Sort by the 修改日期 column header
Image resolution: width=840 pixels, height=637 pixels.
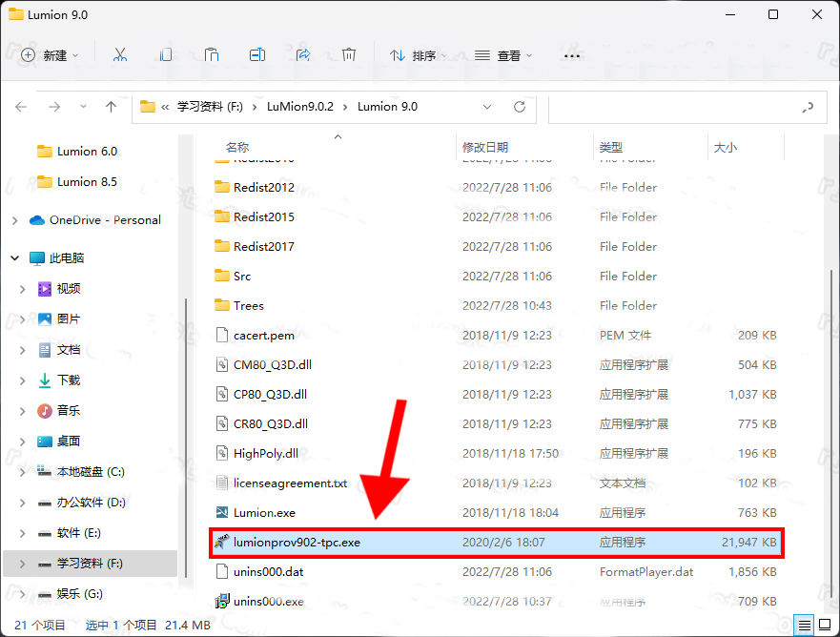coord(485,147)
